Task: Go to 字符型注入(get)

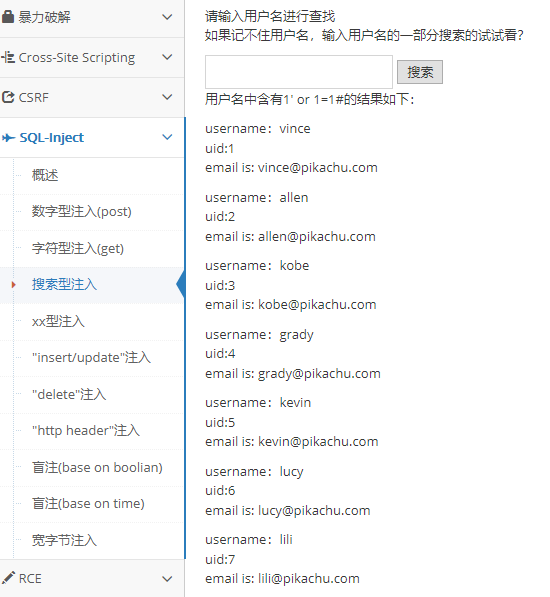Action: click(x=78, y=248)
